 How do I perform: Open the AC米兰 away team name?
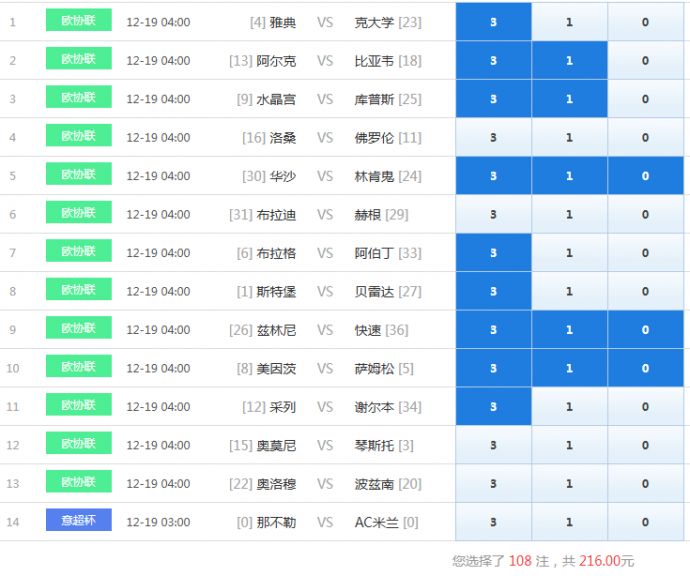click(376, 522)
